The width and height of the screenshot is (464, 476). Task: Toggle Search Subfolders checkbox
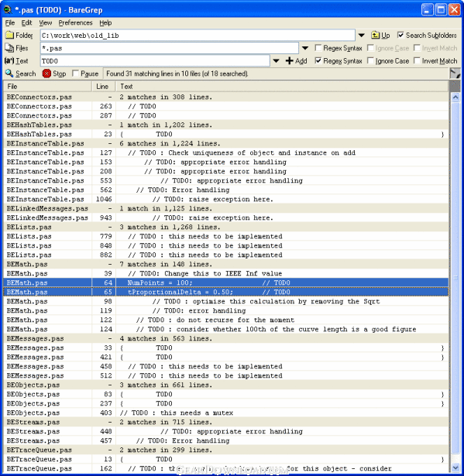pyautogui.click(x=400, y=35)
